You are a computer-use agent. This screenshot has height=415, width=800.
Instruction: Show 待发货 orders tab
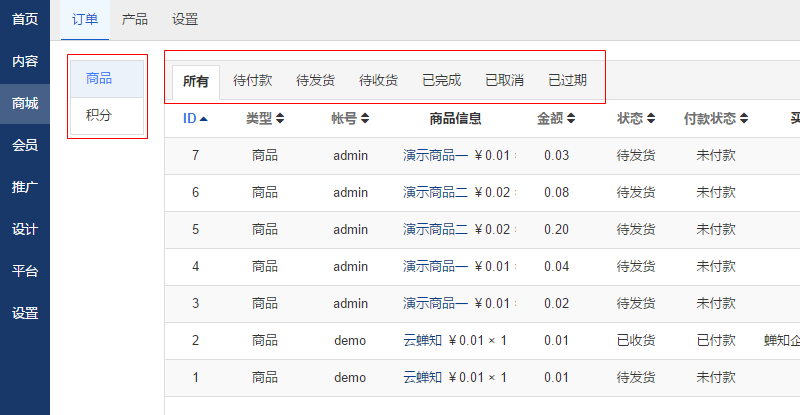click(315, 81)
